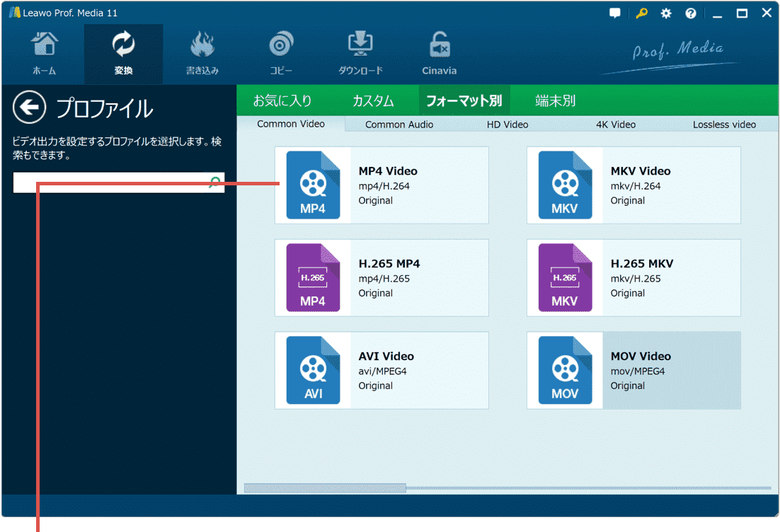The width and height of the screenshot is (780, 532).
Task: Click the key registration icon
Action: (x=641, y=13)
